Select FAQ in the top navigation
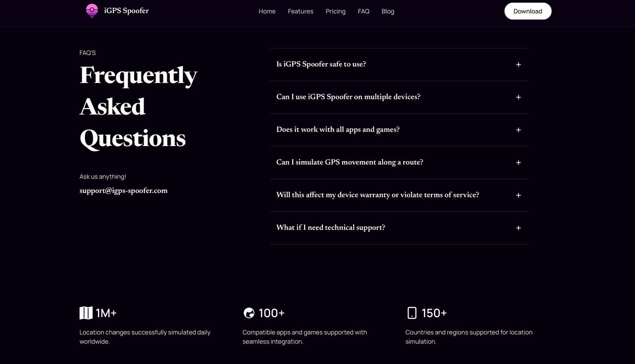635x364 pixels. [364, 11]
